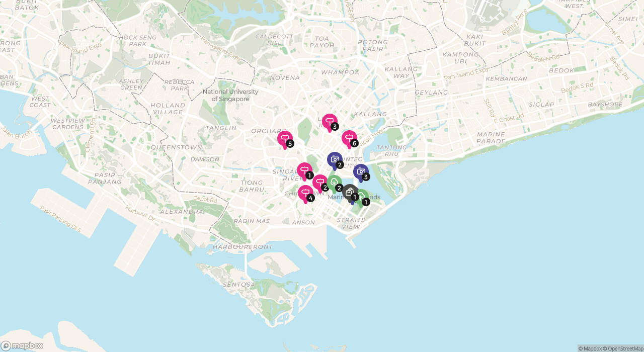This screenshot has height=352, width=644.
Task: Click pink signpost marker number 1
Action: pos(304,170)
